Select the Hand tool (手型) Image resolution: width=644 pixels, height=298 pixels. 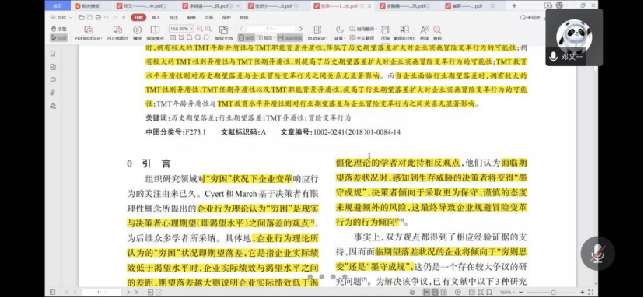pyautogui.click(x=58, y=30)
